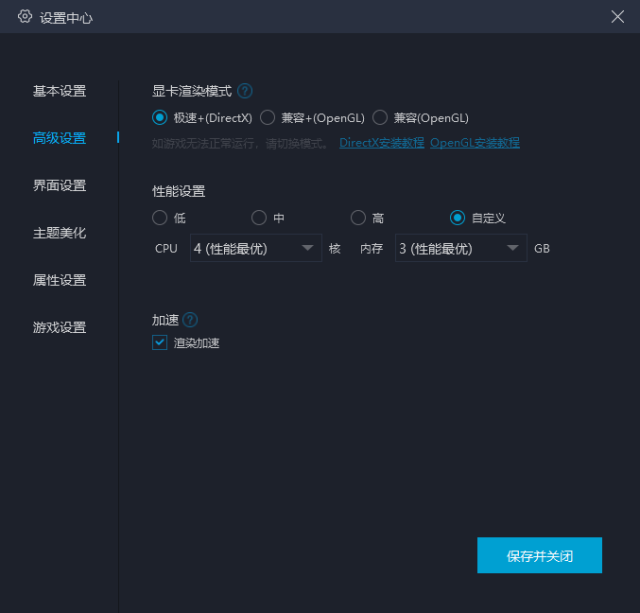This screenshot has width=640, height=613.
Task: Click the 显卡渲染模式 heading text
Action: (192, 91)
